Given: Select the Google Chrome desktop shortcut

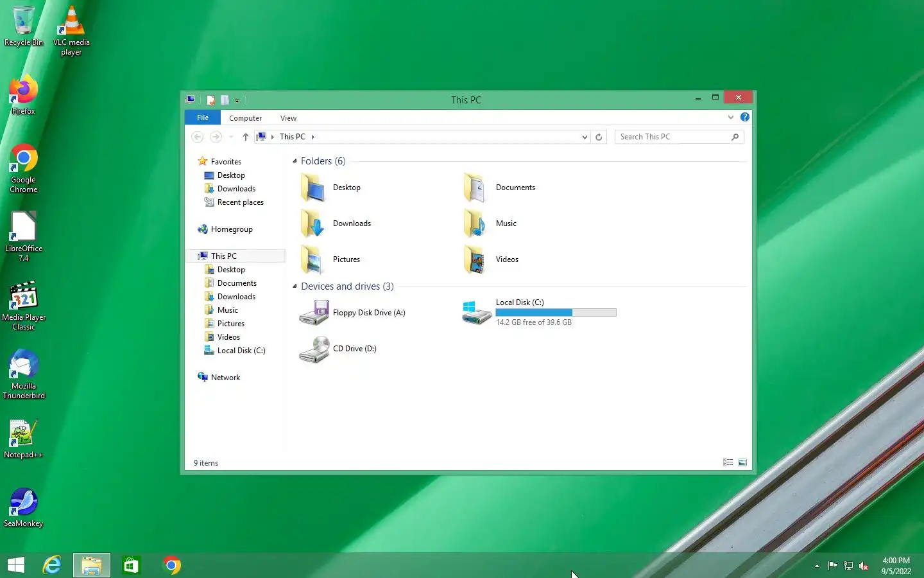Looking at the screenshot, I should coord(24,168).
